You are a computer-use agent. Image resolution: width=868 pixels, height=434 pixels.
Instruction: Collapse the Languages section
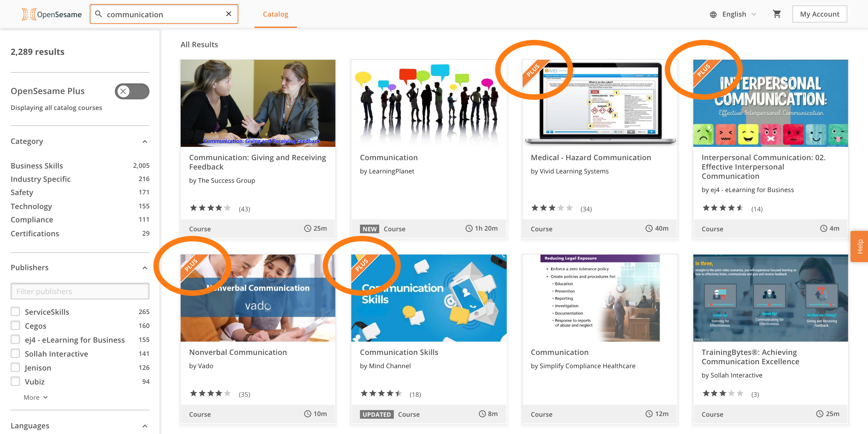point(145,426)
